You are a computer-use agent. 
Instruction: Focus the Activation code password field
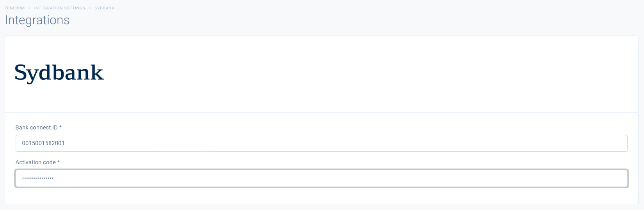321,178
